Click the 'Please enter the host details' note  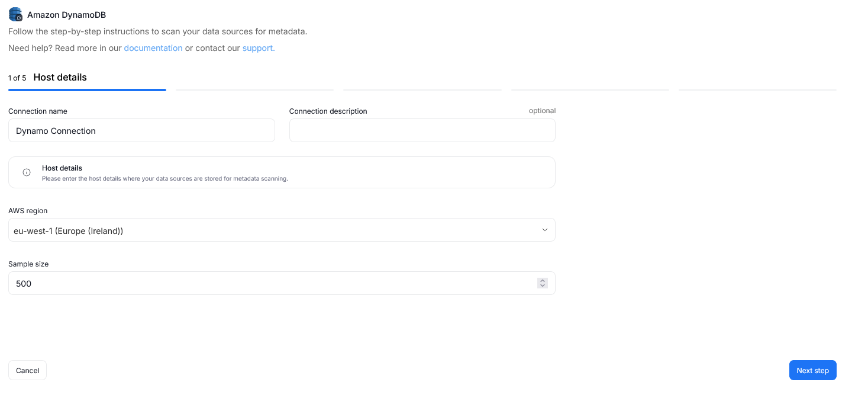point(165,178)
